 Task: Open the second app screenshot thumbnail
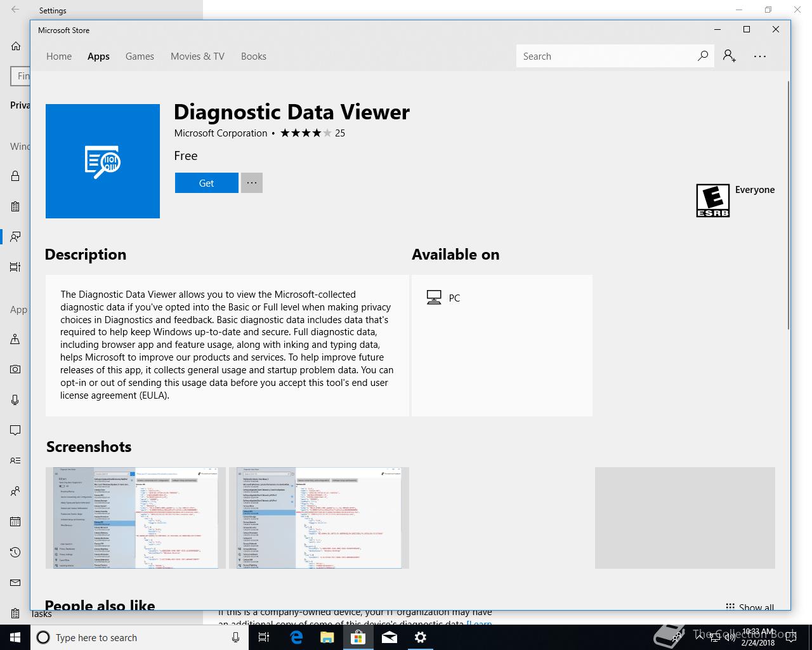pyautogui.click(x=319, y=518)
